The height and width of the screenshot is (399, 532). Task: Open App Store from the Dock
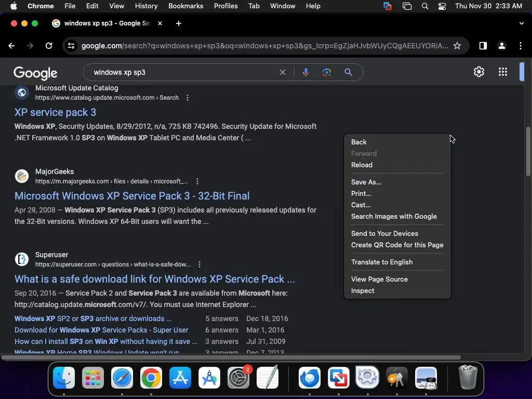[x=180, y=378]
